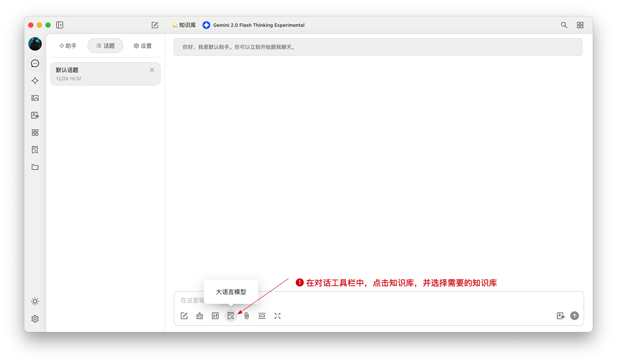Toggle expand input box fullscreen icon
This screenshot has height=364, width=617.
point(277,316)
